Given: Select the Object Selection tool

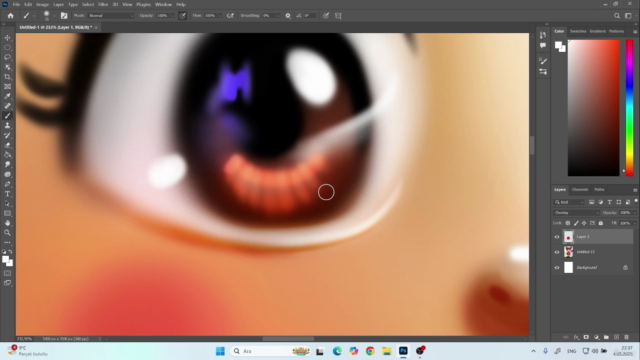Looking at the screenshot, I should click(7, 67).
